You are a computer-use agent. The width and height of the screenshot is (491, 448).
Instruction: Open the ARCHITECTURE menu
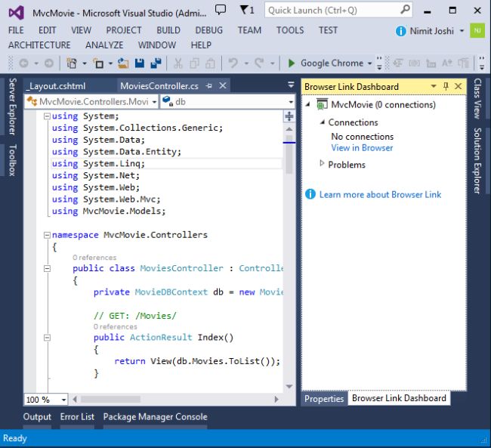click(39, 45)
